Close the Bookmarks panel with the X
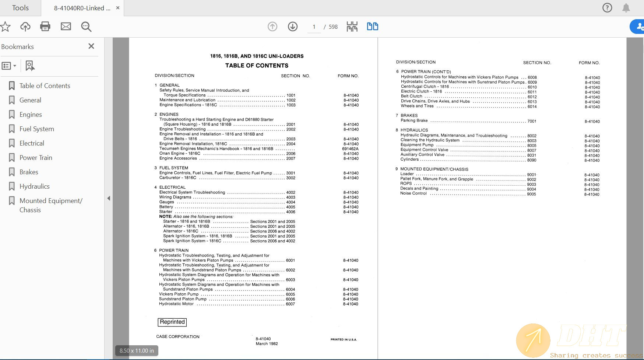 [91, 46]
